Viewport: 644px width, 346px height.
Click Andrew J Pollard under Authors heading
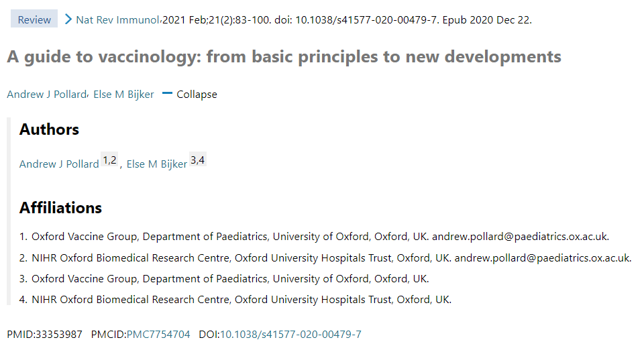pyautogui.click(x=59, y=164)
